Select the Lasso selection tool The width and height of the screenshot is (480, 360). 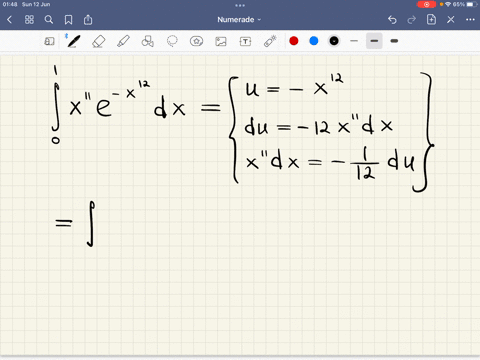tap(172, 41)
